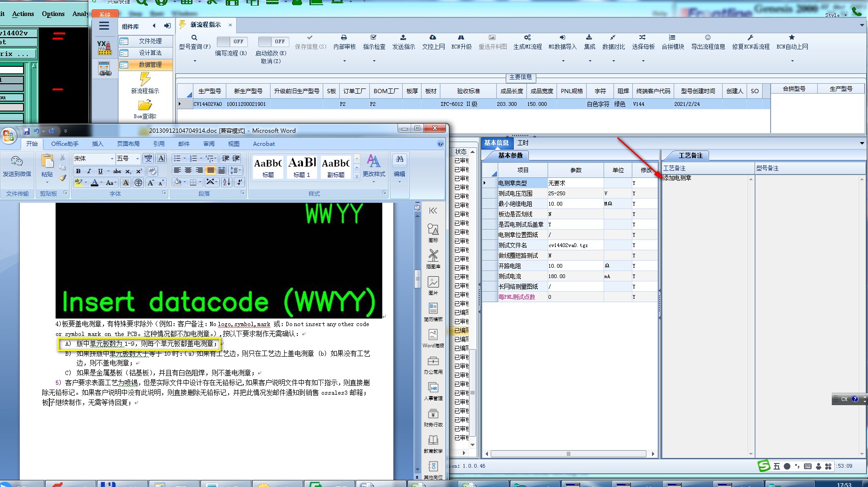Select 文件处理 in 组件库 panel
The height and width of the screenshot is (487, 868).
pos(145,41)
